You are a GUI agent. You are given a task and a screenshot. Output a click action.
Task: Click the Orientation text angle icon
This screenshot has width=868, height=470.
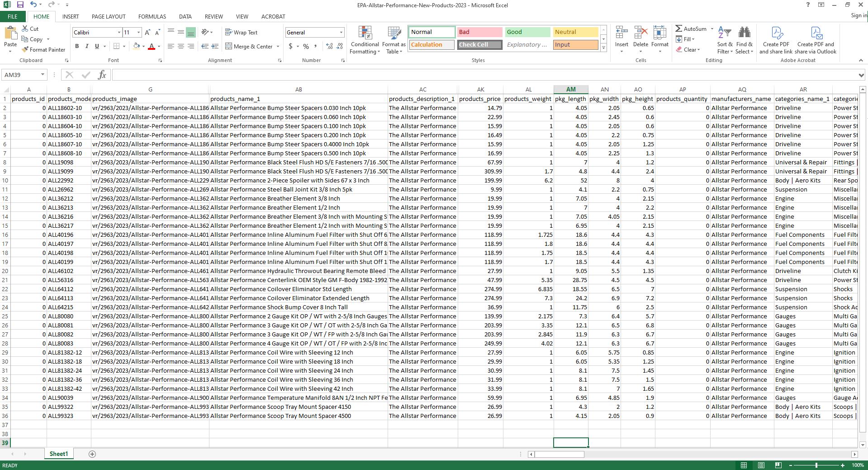coord(205,32)
